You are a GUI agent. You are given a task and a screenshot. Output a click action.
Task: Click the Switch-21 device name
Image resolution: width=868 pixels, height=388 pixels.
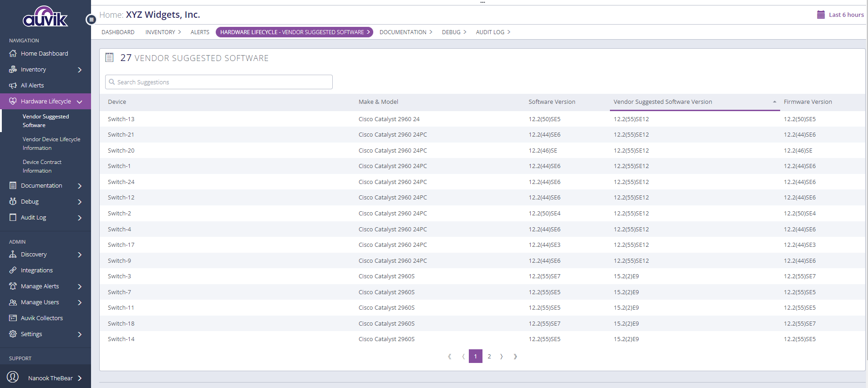click(121, 134)
